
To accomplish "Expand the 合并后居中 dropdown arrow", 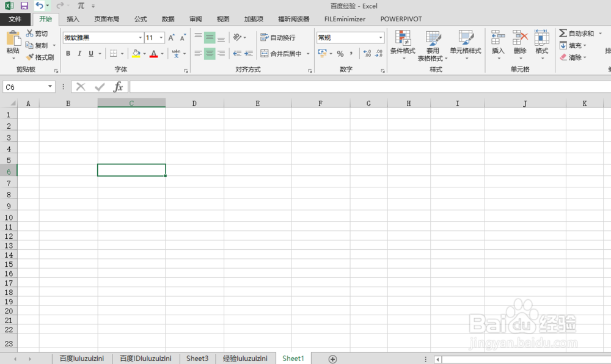I will [x=308, y=54].
